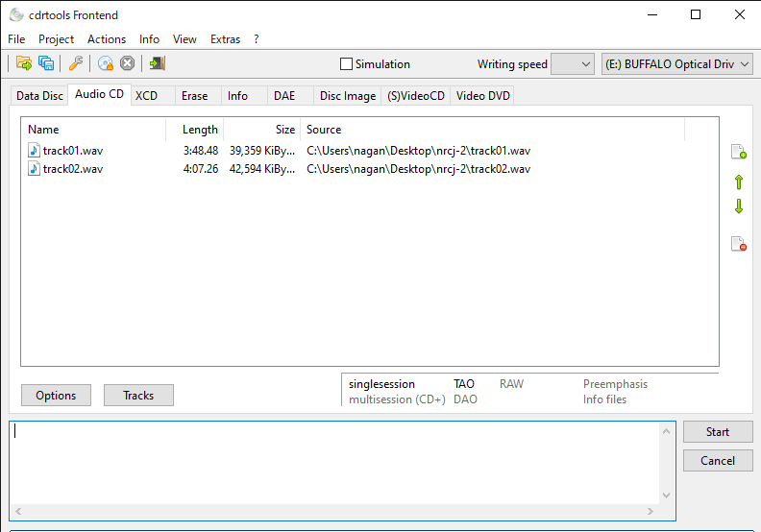Select the multisession (CD+) option
761x532 pixels.
tap(396, 399)
